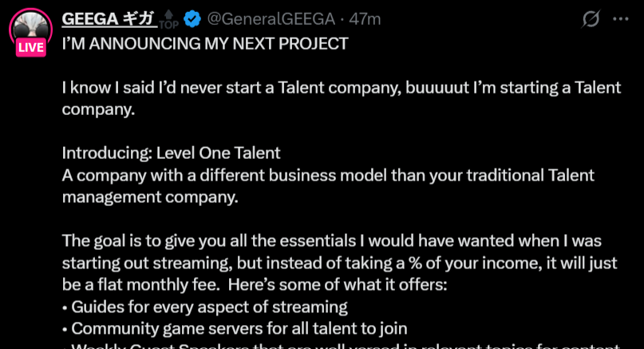Click the 'The goal is to give you' line
644x349 pixels.
[332, 241]
